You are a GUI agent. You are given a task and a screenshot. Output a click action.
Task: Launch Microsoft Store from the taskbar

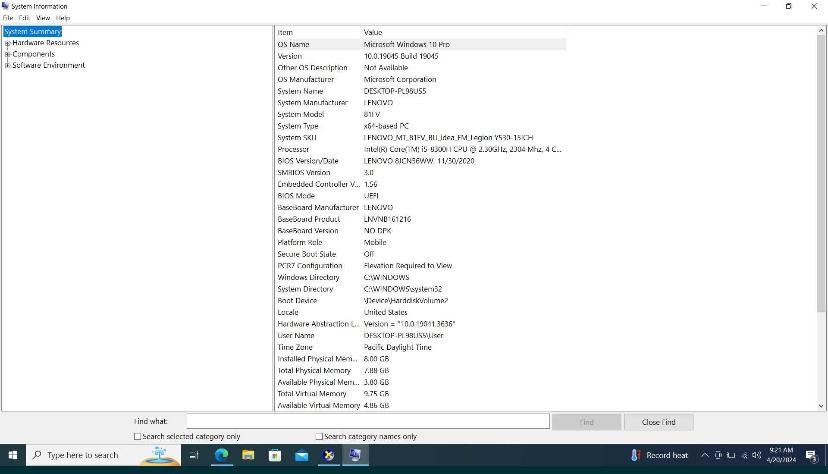point(275,455)
